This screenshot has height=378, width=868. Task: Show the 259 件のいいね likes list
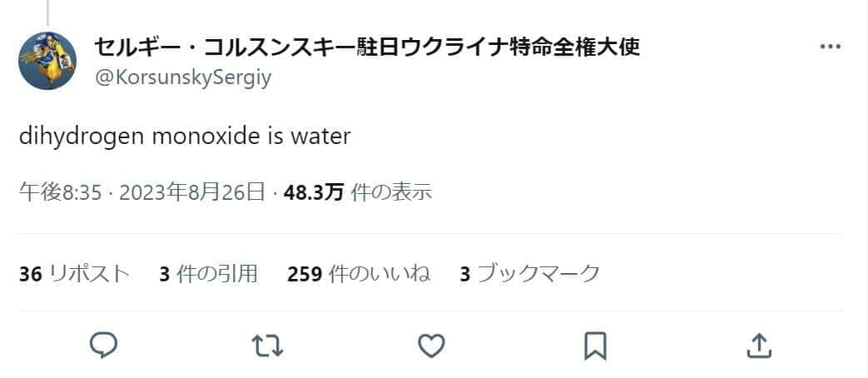pyautogui.click(x=359, y=273)
